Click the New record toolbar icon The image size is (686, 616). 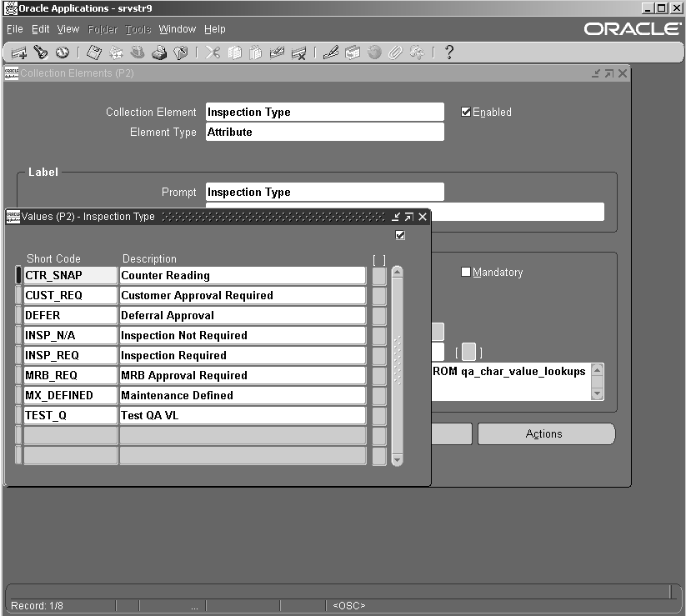[x=19, y=53]
